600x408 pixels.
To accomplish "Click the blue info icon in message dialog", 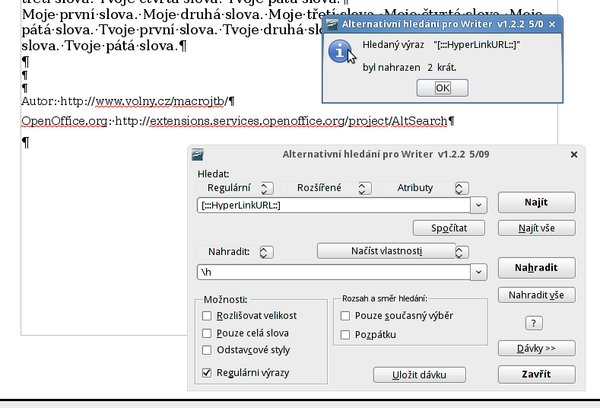I will (x=339, y=51).
